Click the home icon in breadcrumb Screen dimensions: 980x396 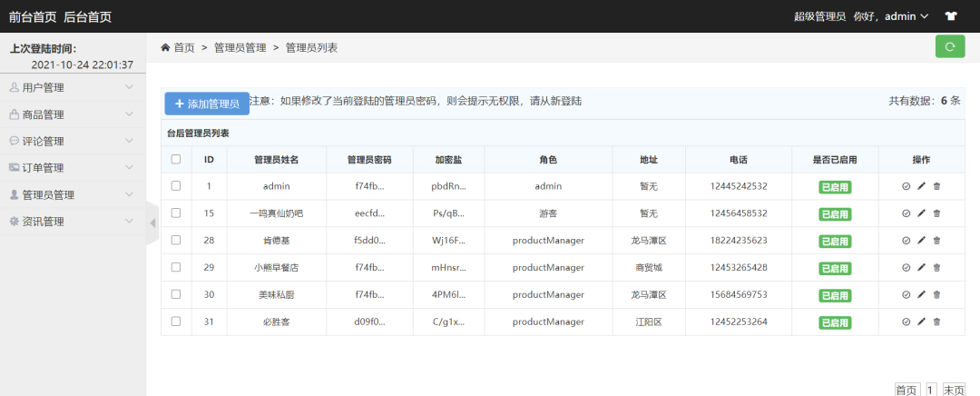[166, 47]
